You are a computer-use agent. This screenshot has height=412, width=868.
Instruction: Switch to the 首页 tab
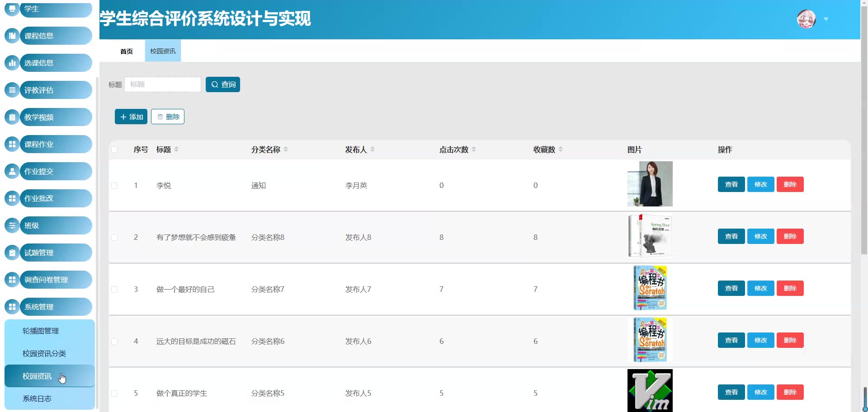127,51
